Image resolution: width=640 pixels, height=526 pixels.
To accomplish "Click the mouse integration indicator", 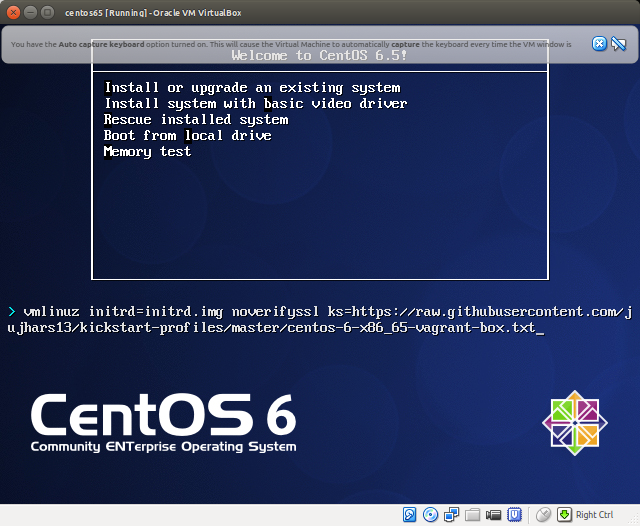I will [x=543, y=515].
